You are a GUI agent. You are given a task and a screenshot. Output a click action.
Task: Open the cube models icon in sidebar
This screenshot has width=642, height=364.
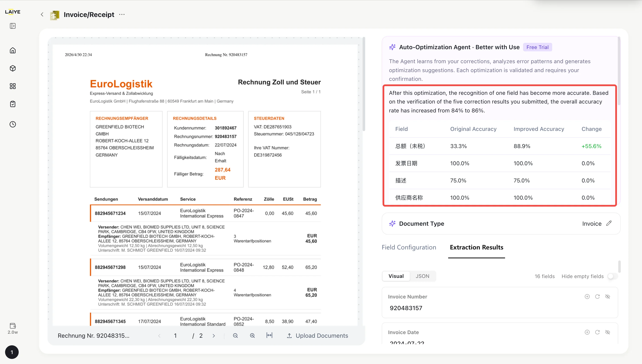point(13,68)
